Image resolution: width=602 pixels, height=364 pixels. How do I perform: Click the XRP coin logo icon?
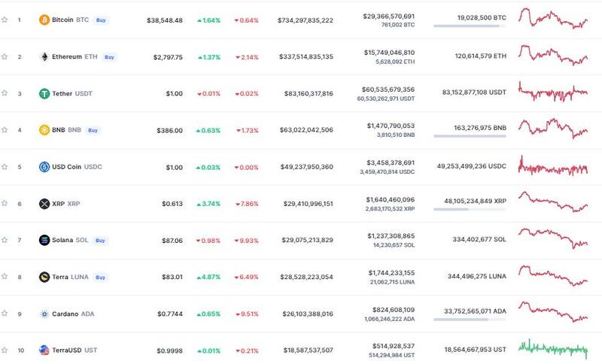pos(44,203)
